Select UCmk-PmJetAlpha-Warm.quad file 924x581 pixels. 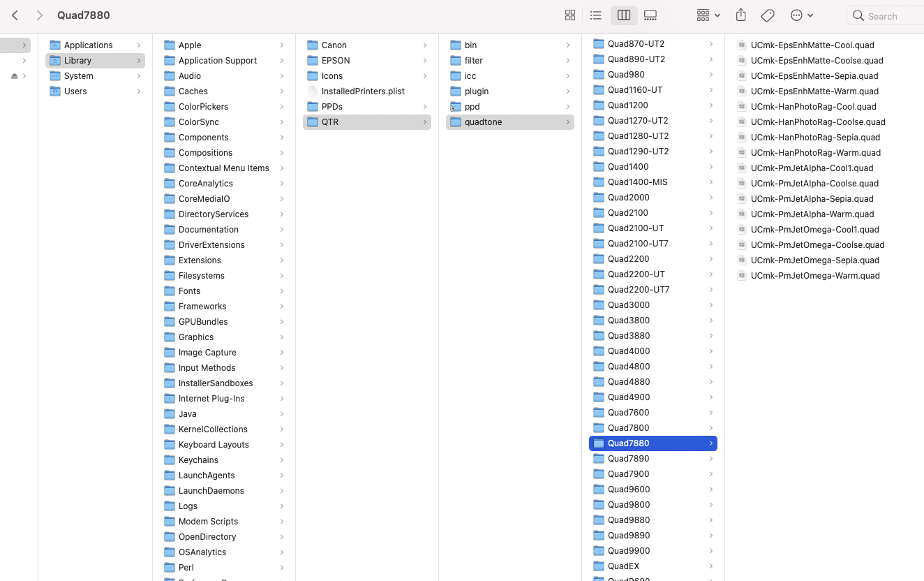[812, 214]
